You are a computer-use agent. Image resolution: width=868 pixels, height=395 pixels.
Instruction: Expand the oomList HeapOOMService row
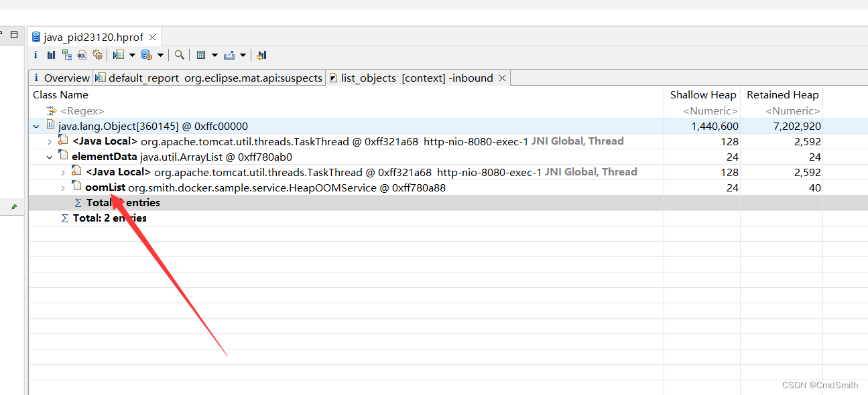pos(64,187)
